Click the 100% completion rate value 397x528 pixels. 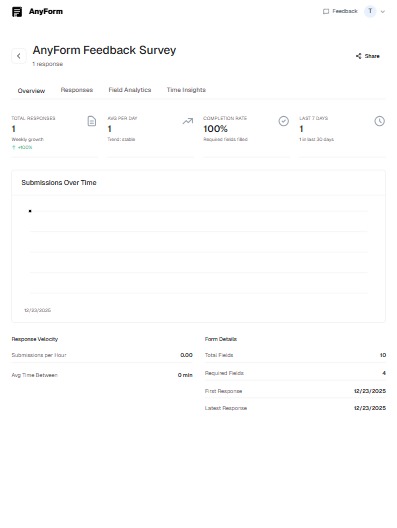(x=216, y=129)
